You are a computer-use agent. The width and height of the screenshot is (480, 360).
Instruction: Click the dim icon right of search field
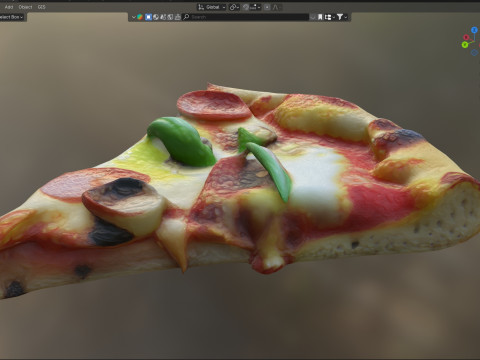pyautogui.click(x=313, y=17)
